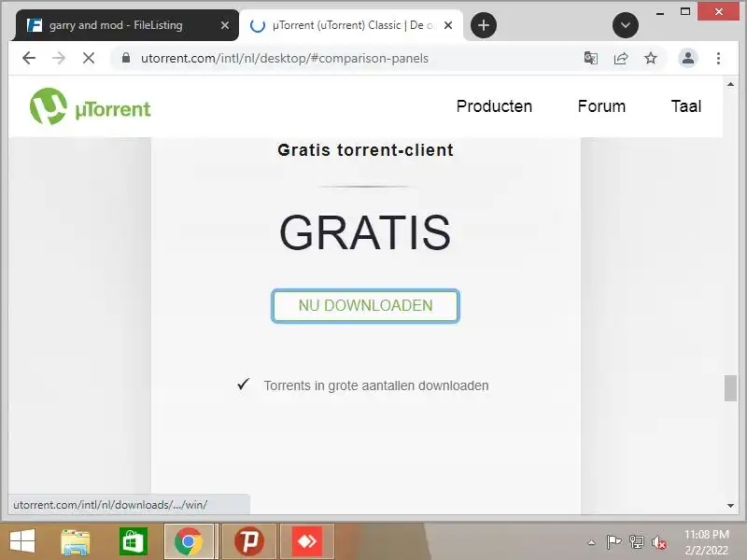Click the NU DOWNLOADEN button
This screenshot has height=560, width=747.
(365, 306)
